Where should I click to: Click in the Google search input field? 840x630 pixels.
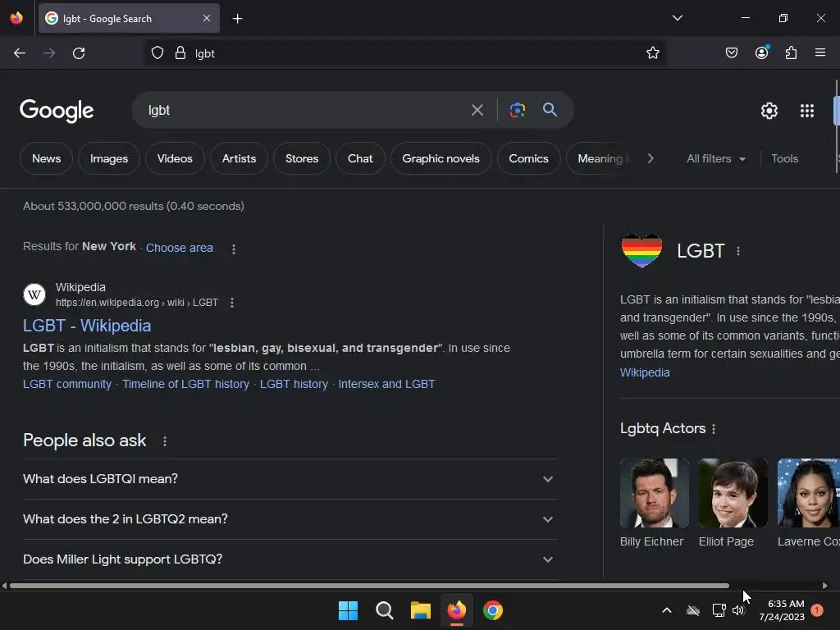[305, 110]
